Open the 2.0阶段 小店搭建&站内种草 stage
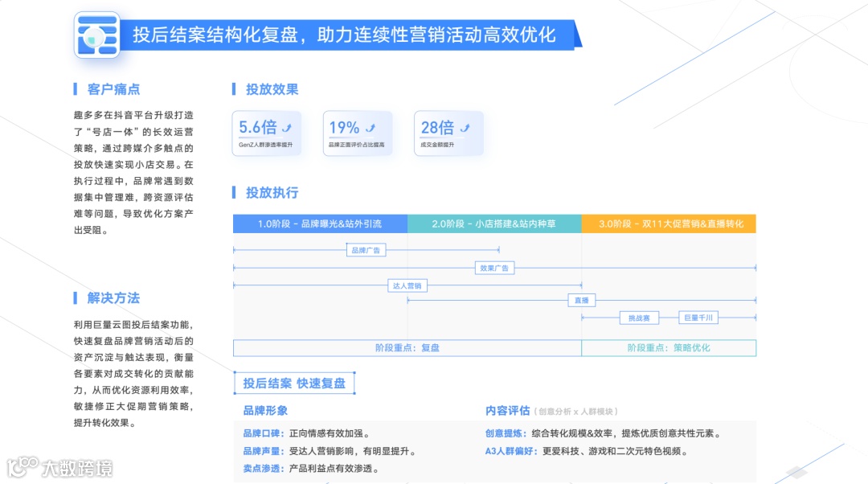The image size is (868, 484). click(494, 224)
